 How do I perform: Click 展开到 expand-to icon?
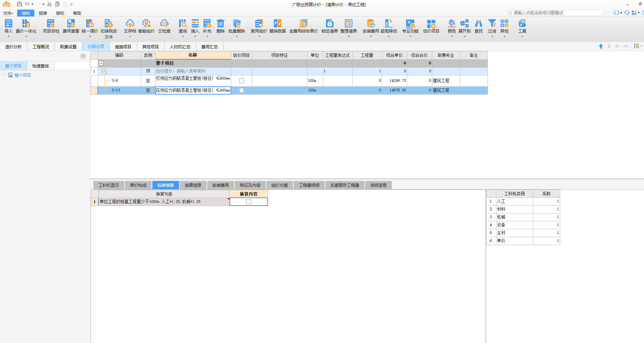pyautogui.click(x=465, y=23)
